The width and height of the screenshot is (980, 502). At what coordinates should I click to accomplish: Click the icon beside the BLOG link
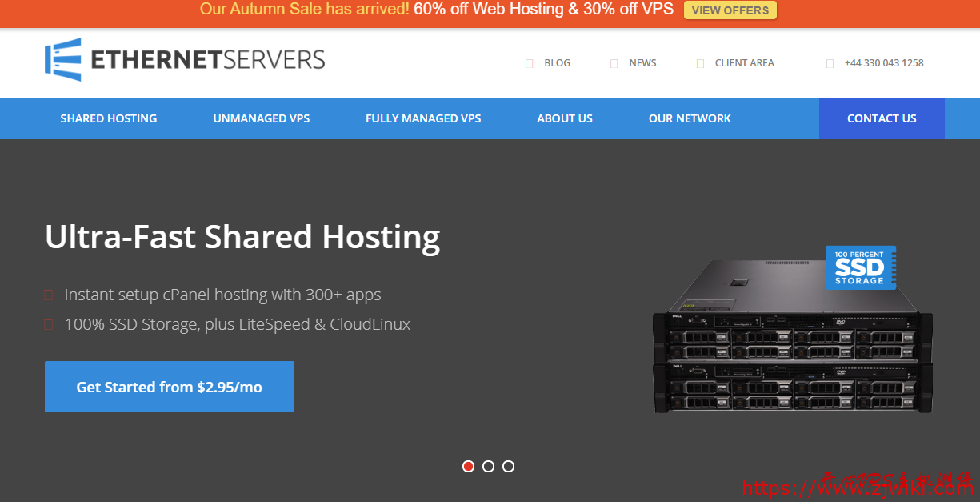coord(530,62)
